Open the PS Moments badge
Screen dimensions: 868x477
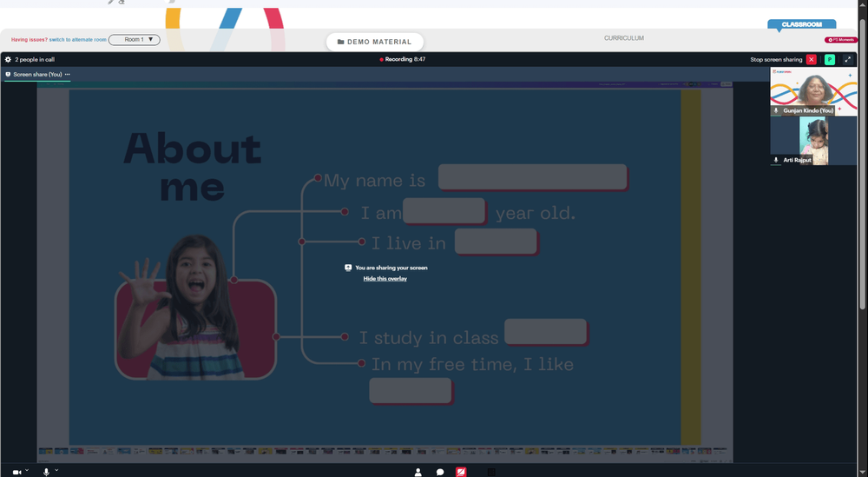pos(841,40)
